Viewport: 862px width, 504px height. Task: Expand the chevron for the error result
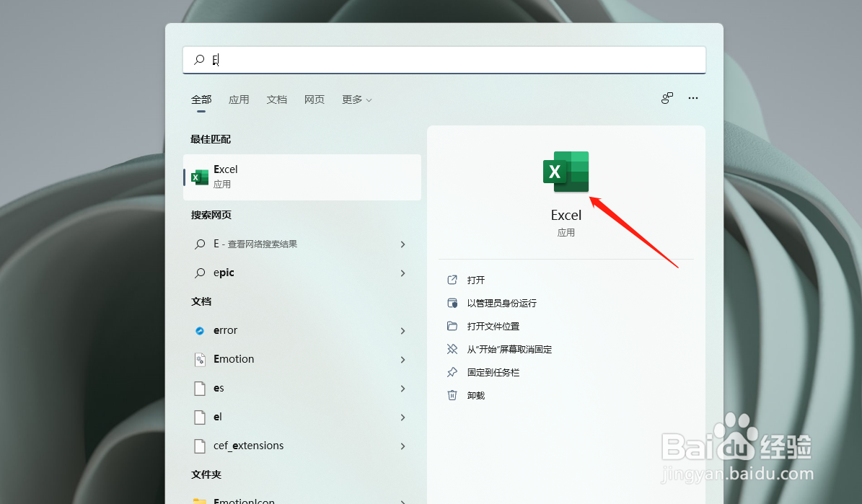point(403,331)
